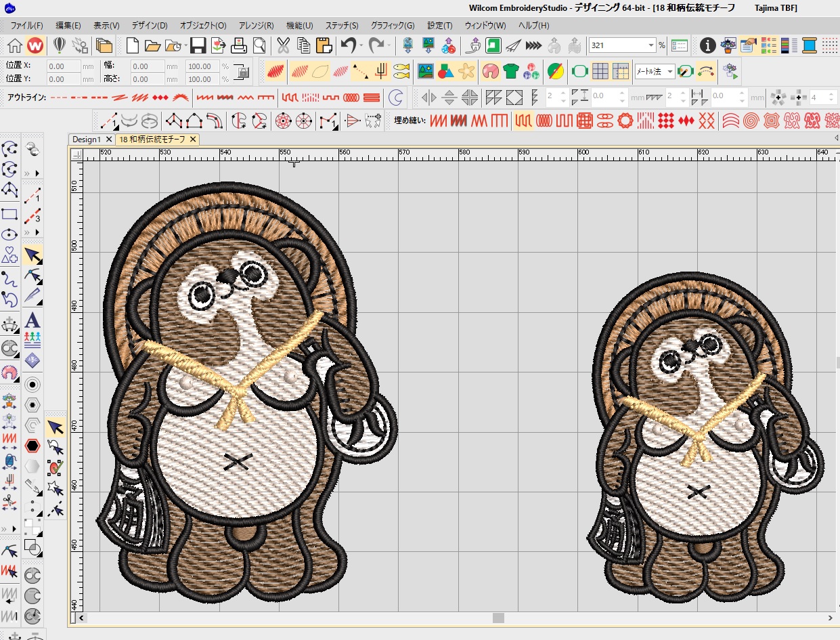Select the ellipse shape tool
The image size is (840, 640).
coord(9,234)
